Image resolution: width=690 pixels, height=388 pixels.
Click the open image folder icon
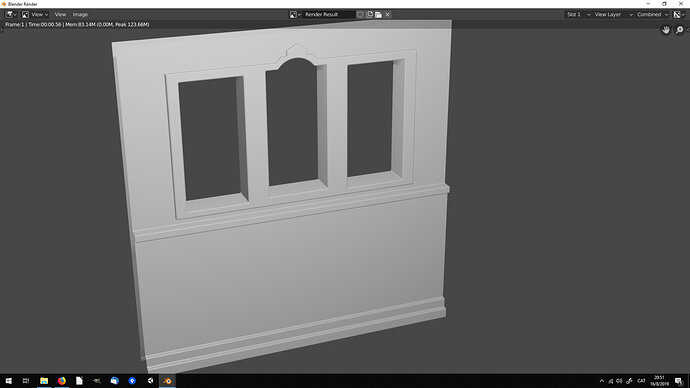[378, 15]
